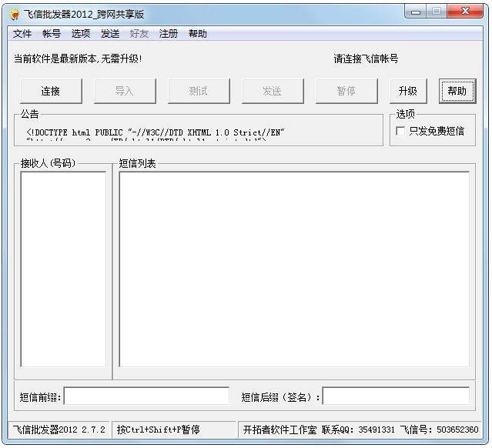Screen dimensions: 492x448
Task: Open the 选项 menu
Action: 81,34
